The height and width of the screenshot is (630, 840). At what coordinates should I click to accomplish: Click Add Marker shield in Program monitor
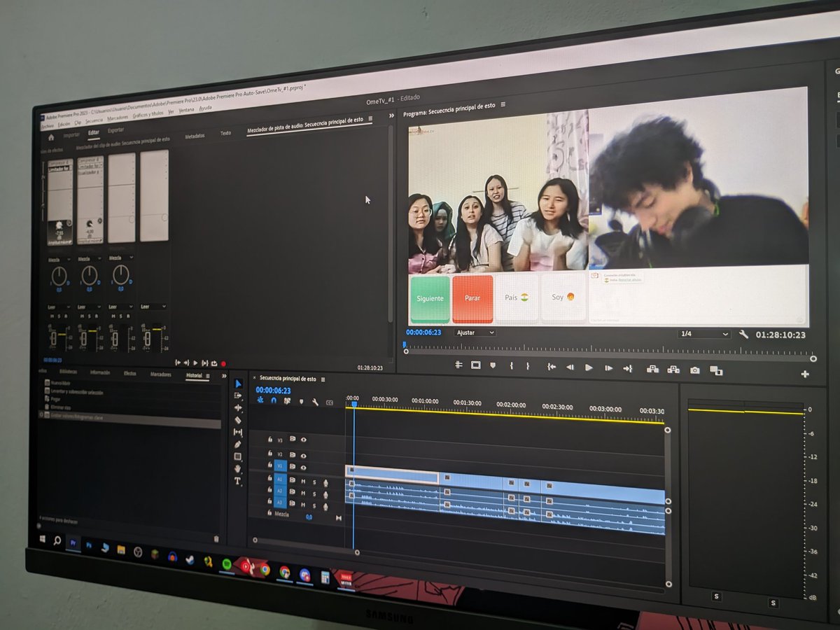(x=493, y=365)
